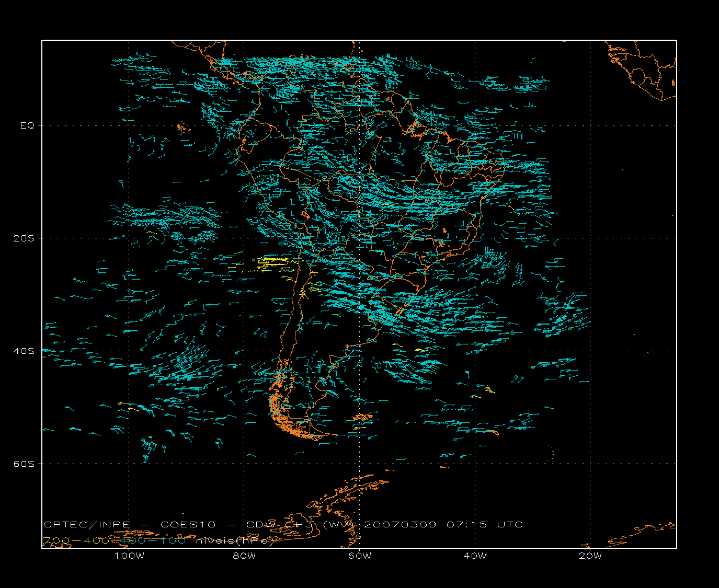Click the EQ latitude label
The image size is (719, 588).
27,125
